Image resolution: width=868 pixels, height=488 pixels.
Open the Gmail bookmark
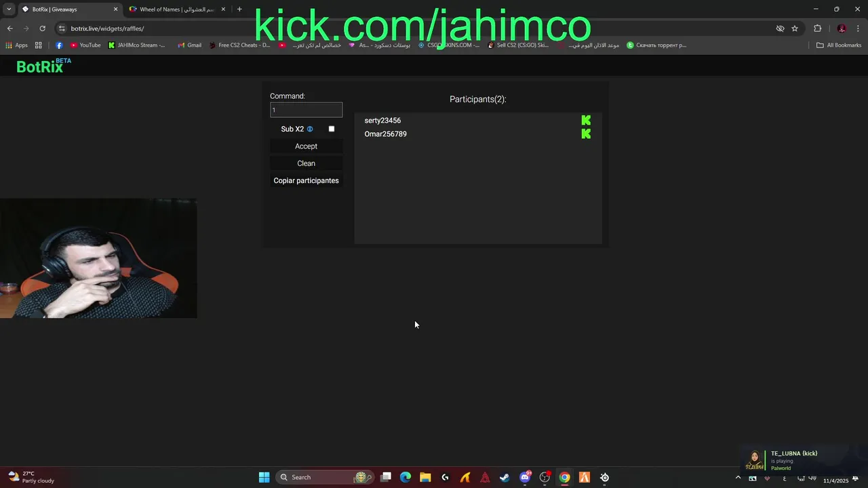pos(189,45)
